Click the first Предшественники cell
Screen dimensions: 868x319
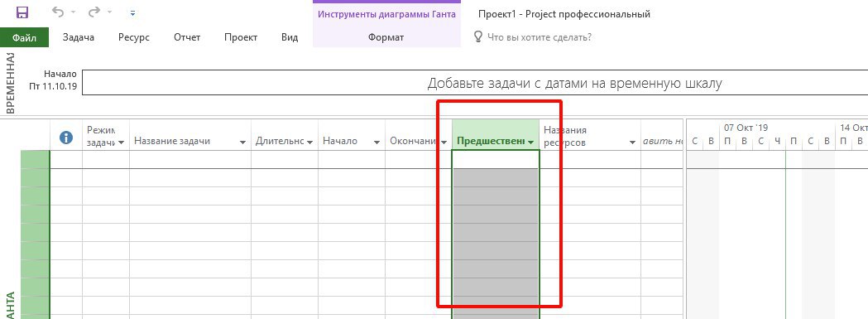click(496, 159)
